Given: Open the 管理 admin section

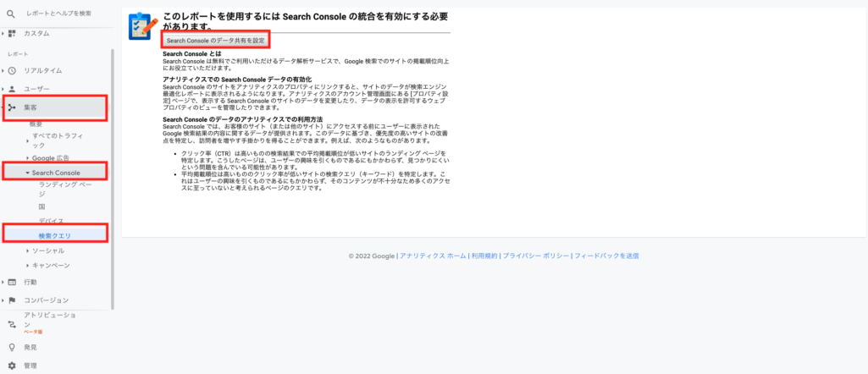Looking at the screenshot, I should click(30, 366).
